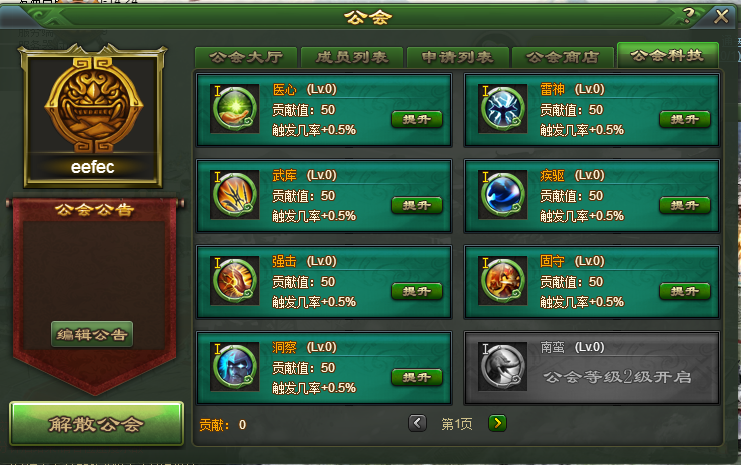Click the 雷神 lightning skill icon

[503, 109]
